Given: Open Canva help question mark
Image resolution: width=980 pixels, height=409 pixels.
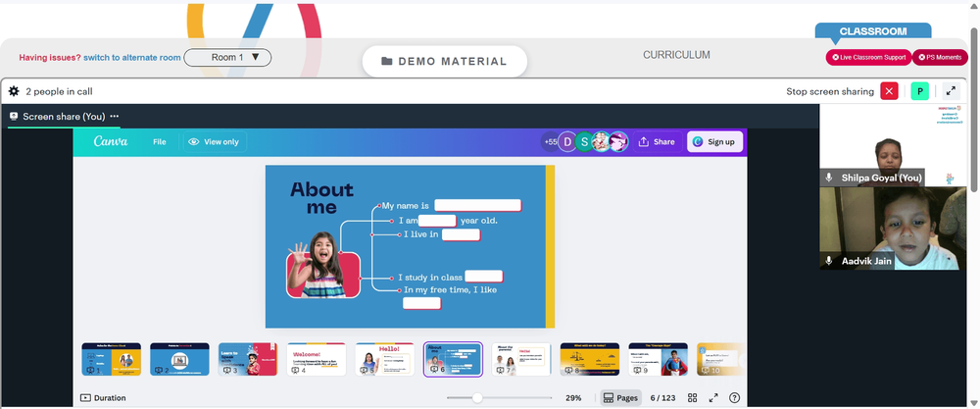Looking at the screenshot, I should pos(734,398).
